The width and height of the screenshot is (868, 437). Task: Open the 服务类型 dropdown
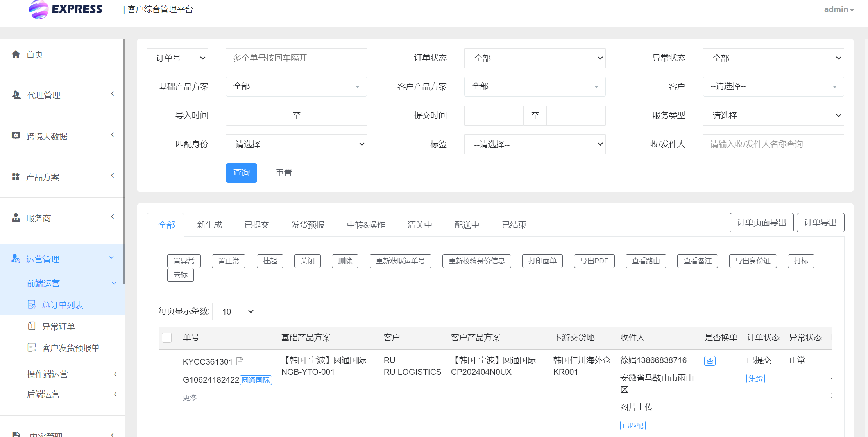tap(773, 115)
